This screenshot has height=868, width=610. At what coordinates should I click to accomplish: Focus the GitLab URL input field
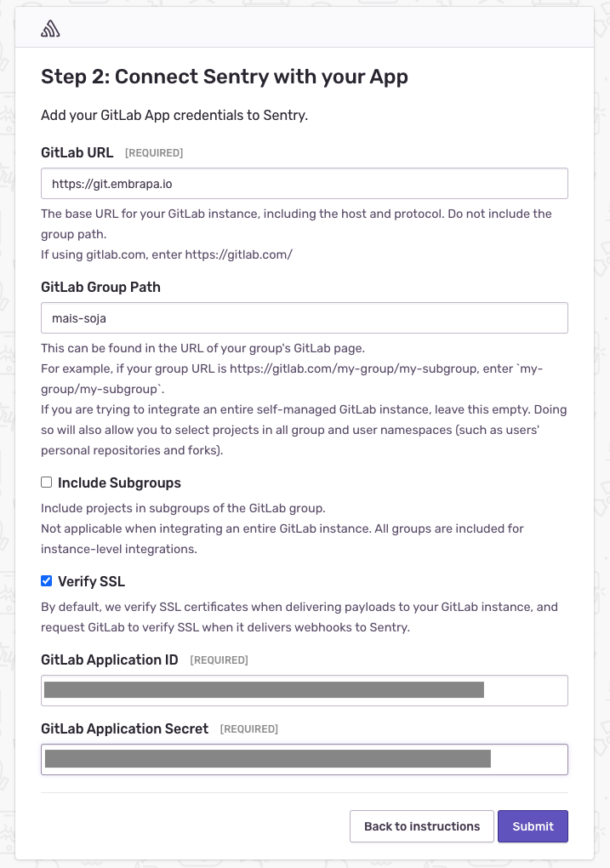click(x=305, y=183)
